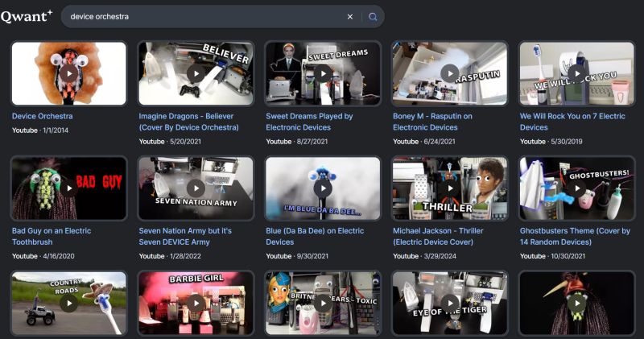Open 'Imagine Dragons - Believer' title link

[x=188, y=122]
